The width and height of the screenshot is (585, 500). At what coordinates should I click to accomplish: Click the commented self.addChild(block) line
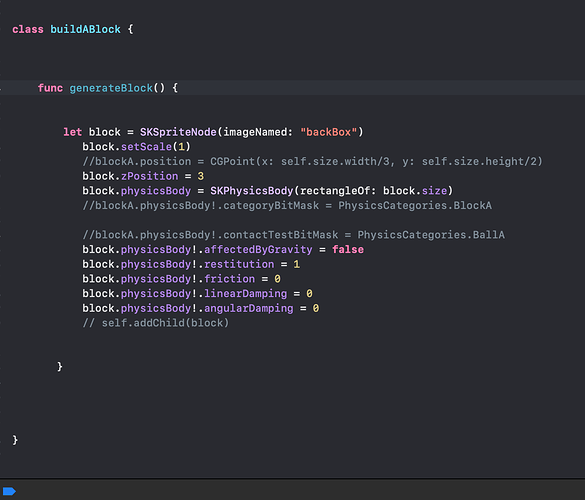tap(156, 323)
